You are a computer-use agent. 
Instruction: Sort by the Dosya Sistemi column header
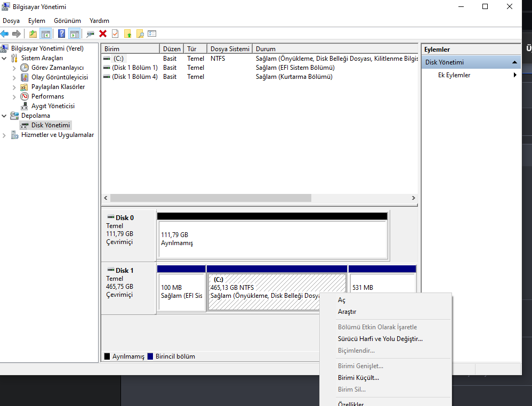pyautogui.click(x=230, y=49)
